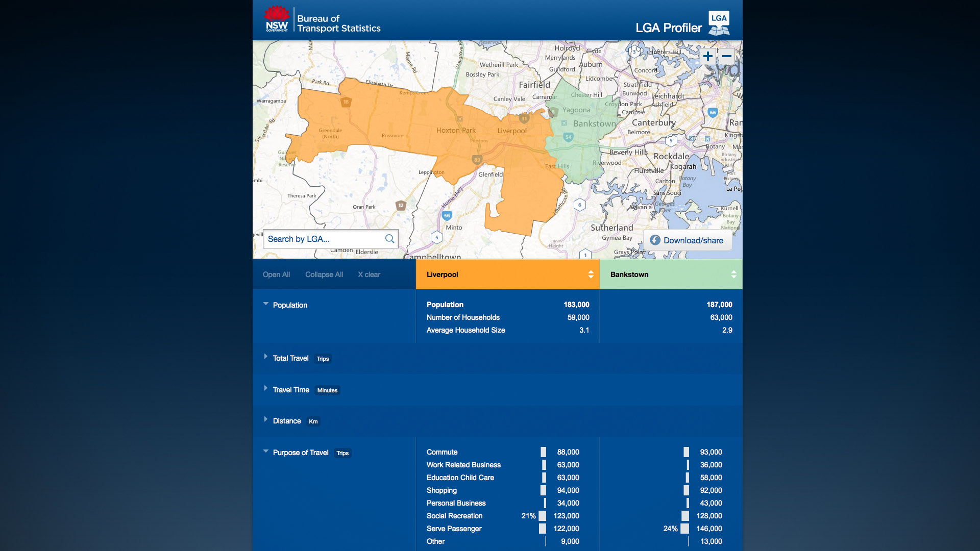Click the Km badge beside Distance
Screen dimensions: 980x551
pyautogui.click(x=313, y=421)
